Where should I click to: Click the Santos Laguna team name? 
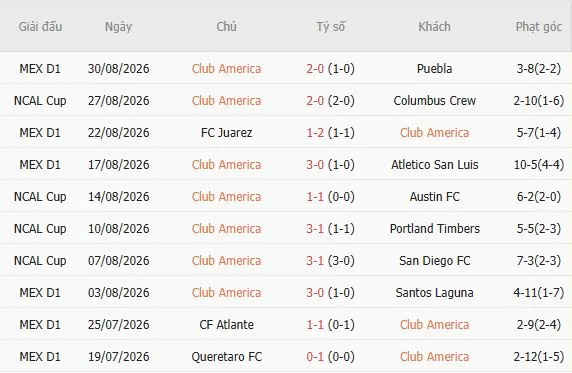(x=434, y=293)
